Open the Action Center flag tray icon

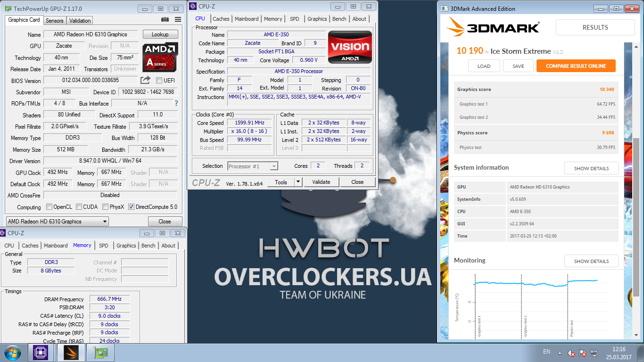[583, 353]
